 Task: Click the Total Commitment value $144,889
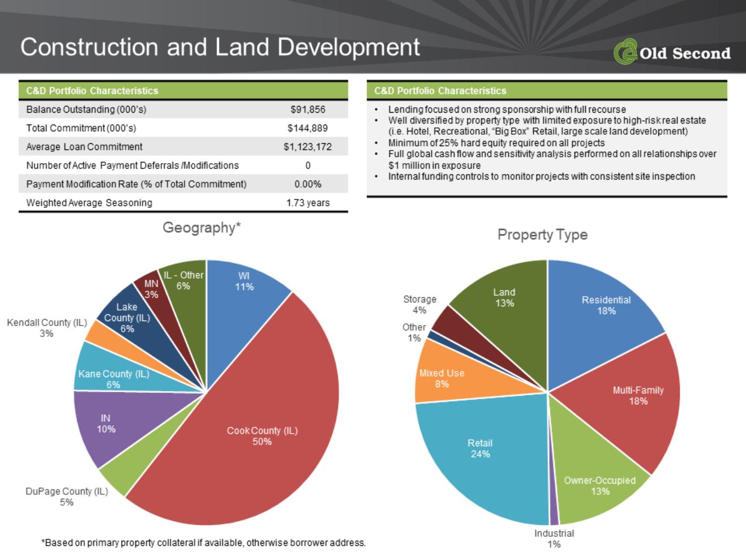click(x=308, y=128)
